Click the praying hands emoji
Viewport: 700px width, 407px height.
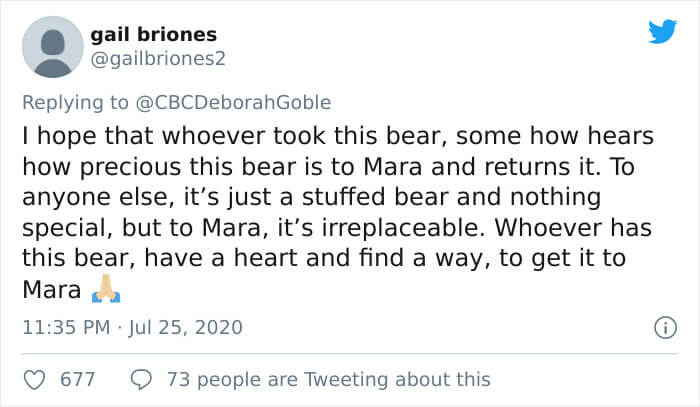(x=106, y=289)
